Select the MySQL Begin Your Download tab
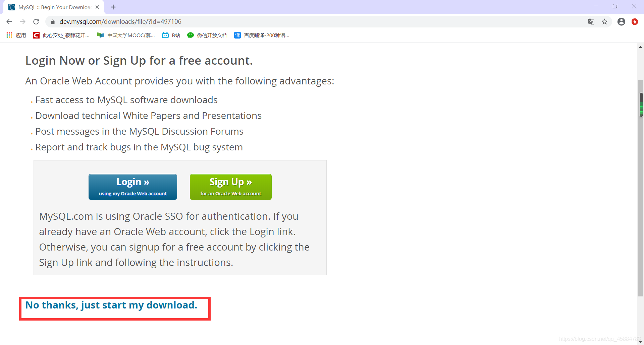The height and width of the screenshot is (345, 644). [54, 7]
